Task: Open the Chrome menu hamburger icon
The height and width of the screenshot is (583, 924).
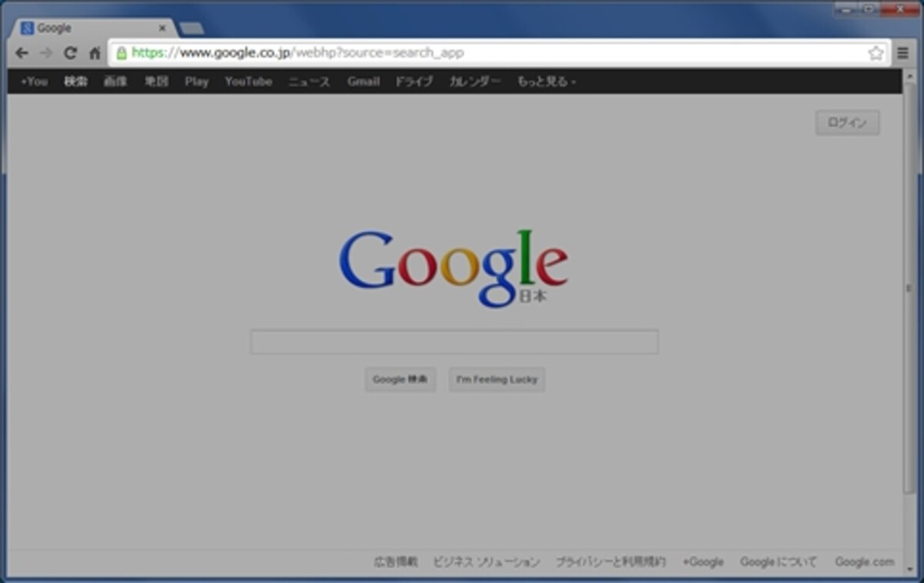Action: pyautogui.click(x=902, y=53)
